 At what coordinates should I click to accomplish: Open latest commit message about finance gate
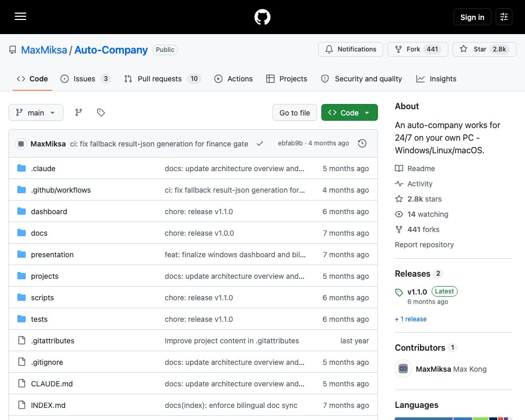[159, 144]
